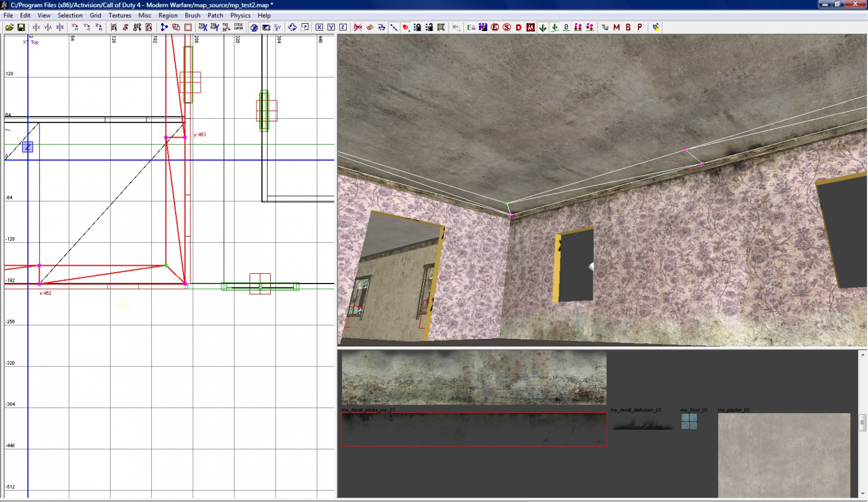Viewport: 868px width, 502px height.
Task: Open the Textures menu
Action: point(119,15)
